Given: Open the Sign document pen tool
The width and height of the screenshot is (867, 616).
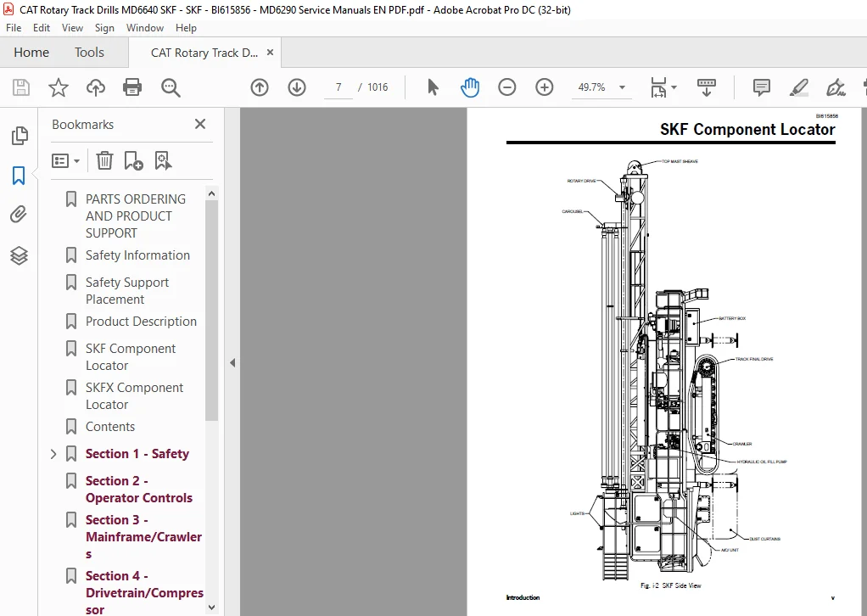Looking at the screenshot, I should click(836, 87).
